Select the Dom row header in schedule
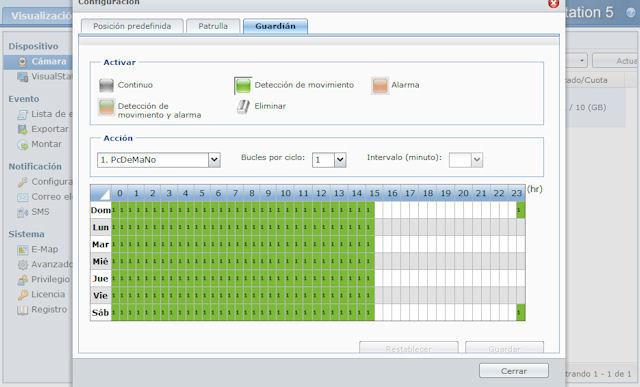This screenshot has width=640, height=387. [100, 210]
